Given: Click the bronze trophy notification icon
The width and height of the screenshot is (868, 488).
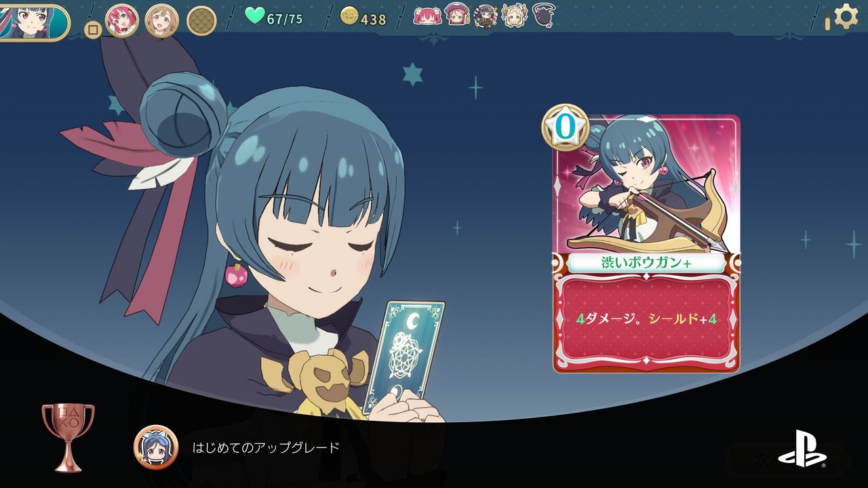Looking at the screenshot, I should click(x=68, y=437).
